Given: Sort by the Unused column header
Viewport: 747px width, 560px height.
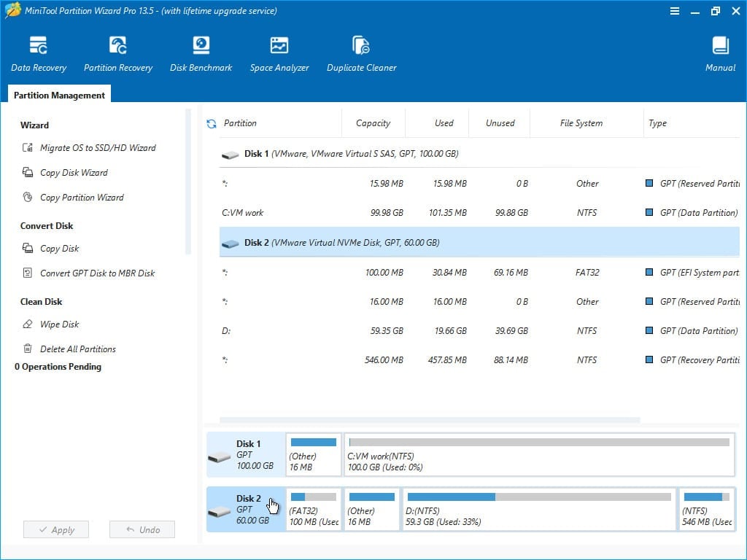Looking at the screenshot, I should (x=500, y=122).
